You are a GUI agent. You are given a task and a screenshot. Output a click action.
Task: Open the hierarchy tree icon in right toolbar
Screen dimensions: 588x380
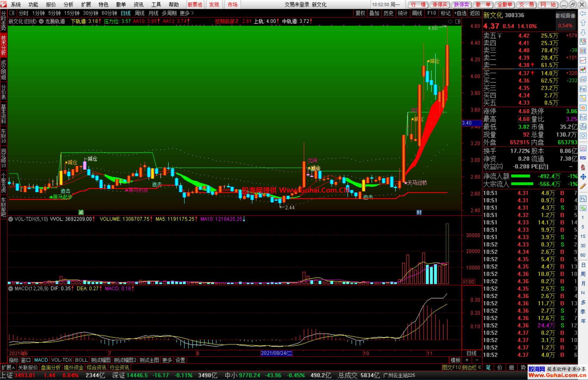(x=583, y=98)
